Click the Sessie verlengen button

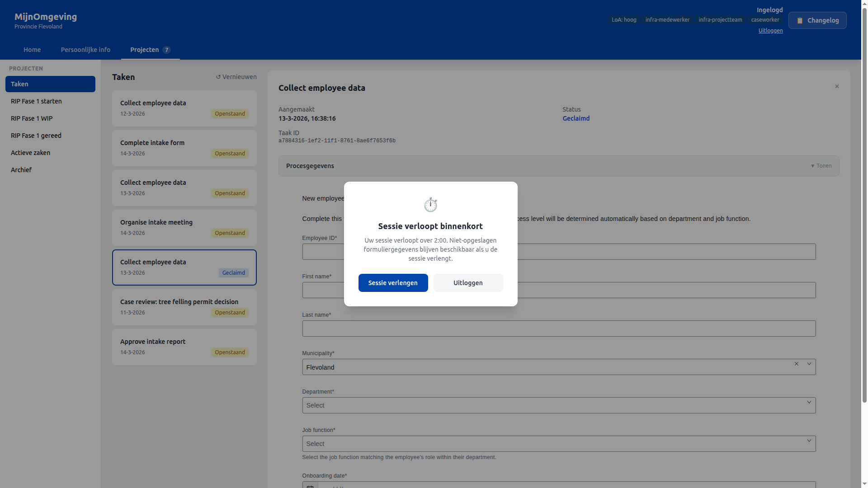tap(393, 282)
